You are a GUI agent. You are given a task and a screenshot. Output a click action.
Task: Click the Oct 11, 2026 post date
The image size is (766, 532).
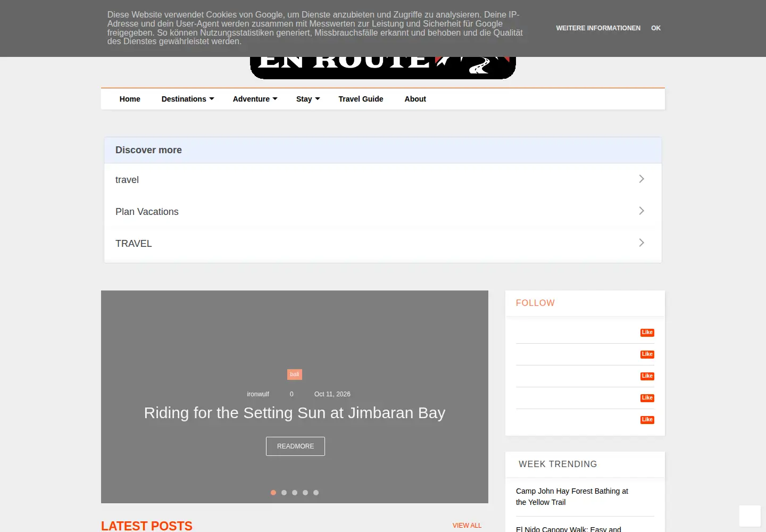[x=332, y=394]
